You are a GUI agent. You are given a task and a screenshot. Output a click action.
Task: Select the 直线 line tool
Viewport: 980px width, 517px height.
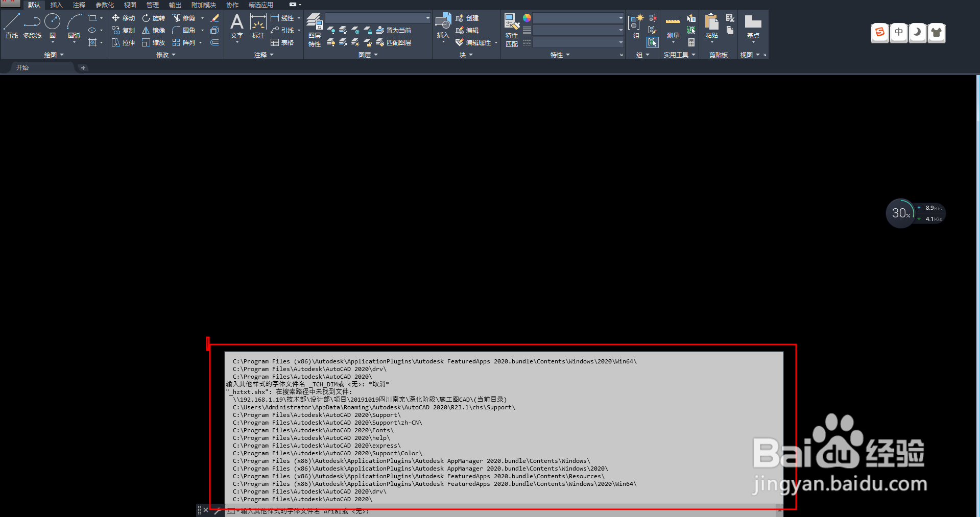pyautogui.click(x=12, y=26)
